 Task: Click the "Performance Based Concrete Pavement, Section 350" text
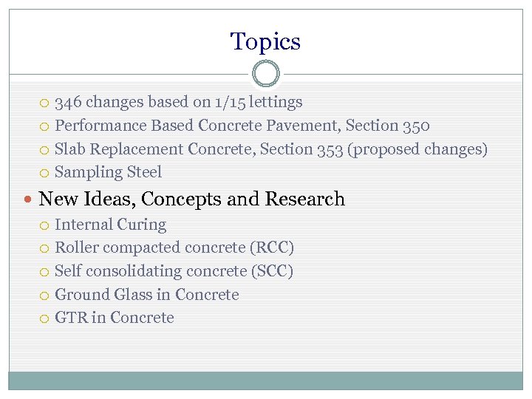[x=242, y=126]
